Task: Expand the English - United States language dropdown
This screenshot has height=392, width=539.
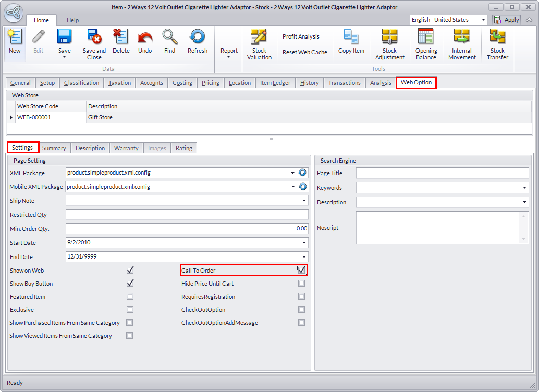Action: coord(483,20)
